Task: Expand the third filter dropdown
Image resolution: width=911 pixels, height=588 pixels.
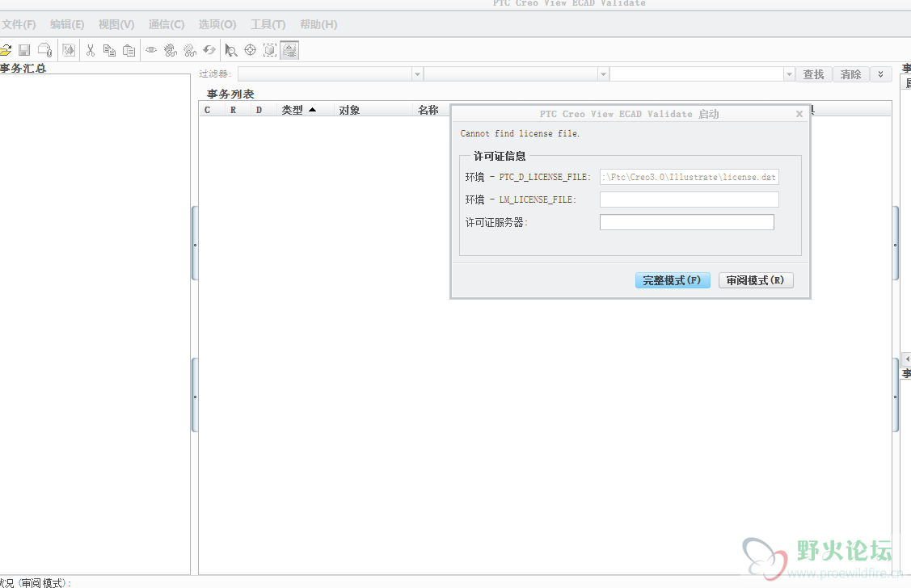Action: pyautogui.click(x=789, y=74)
